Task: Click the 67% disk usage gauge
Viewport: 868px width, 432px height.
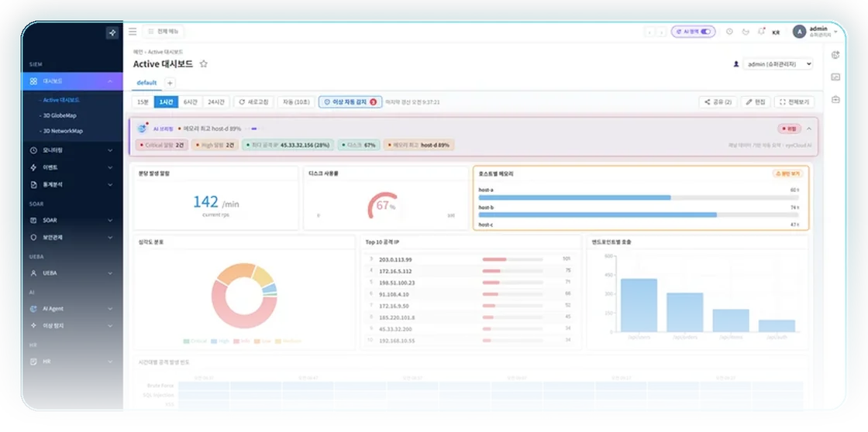Action: (384, 206)
